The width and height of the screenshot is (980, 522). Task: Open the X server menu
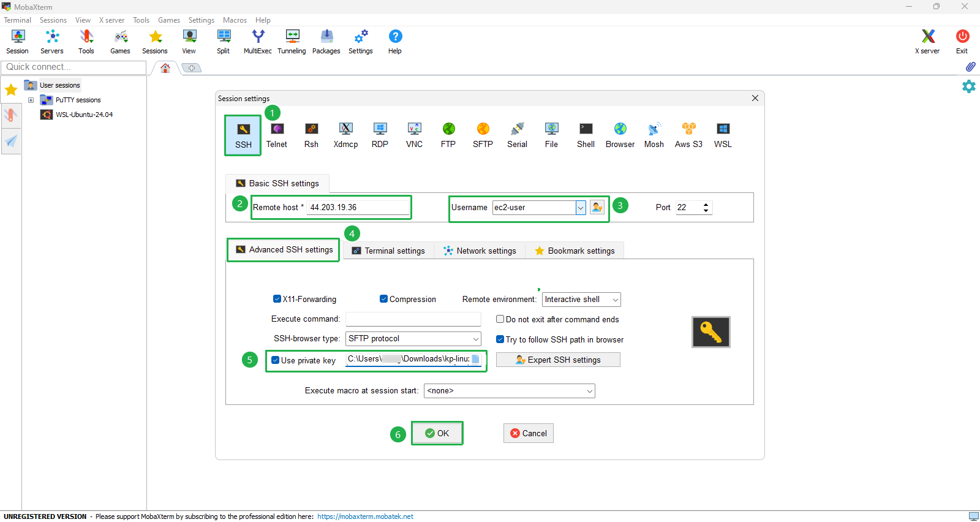111,20
